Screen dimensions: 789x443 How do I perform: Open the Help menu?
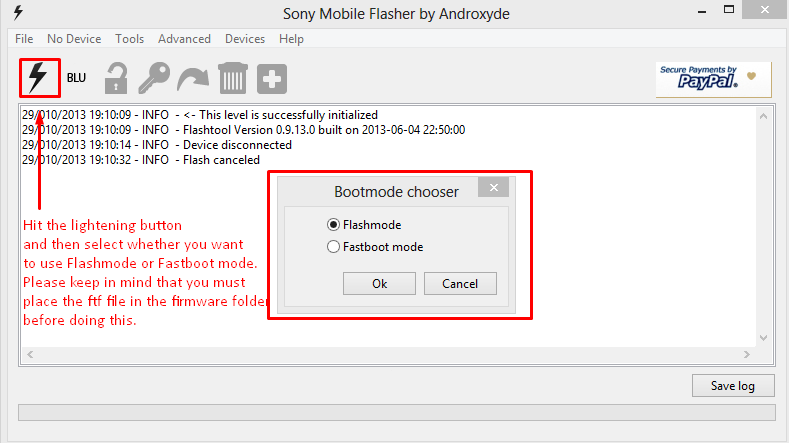pos(291,39)
